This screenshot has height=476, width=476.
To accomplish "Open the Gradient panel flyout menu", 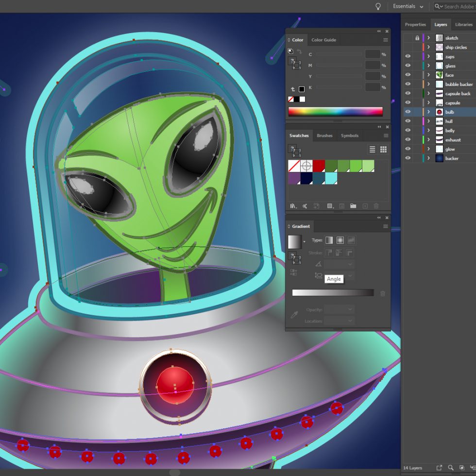I will click(x=386, y=226).
